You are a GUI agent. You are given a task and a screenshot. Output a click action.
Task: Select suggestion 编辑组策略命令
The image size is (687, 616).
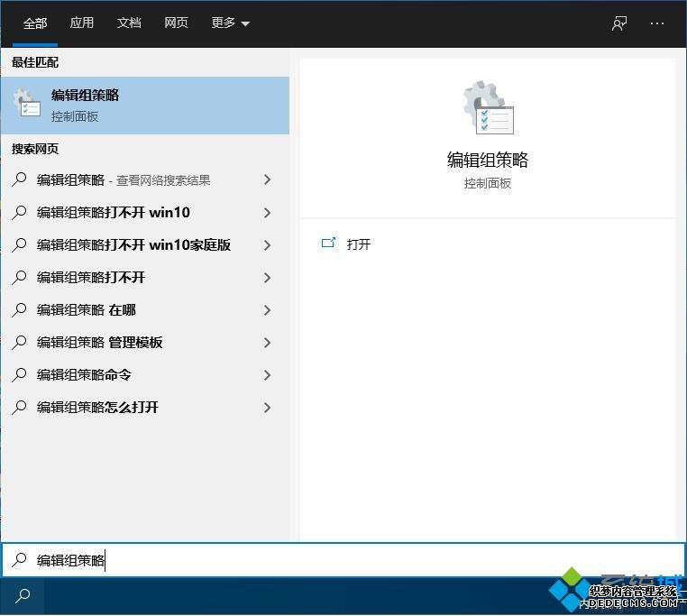pos(144,375)
